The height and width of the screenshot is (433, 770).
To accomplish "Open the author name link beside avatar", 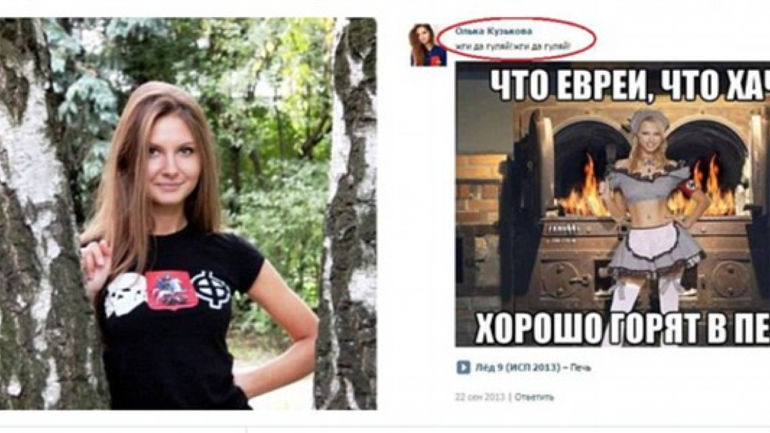I will [494, 31].
